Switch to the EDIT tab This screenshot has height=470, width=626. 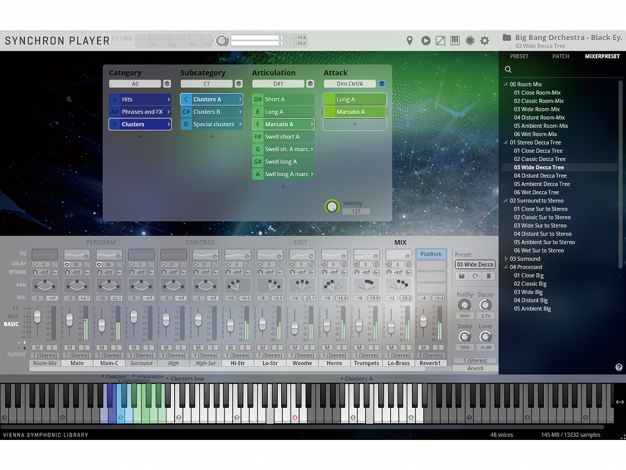point(300,242)
